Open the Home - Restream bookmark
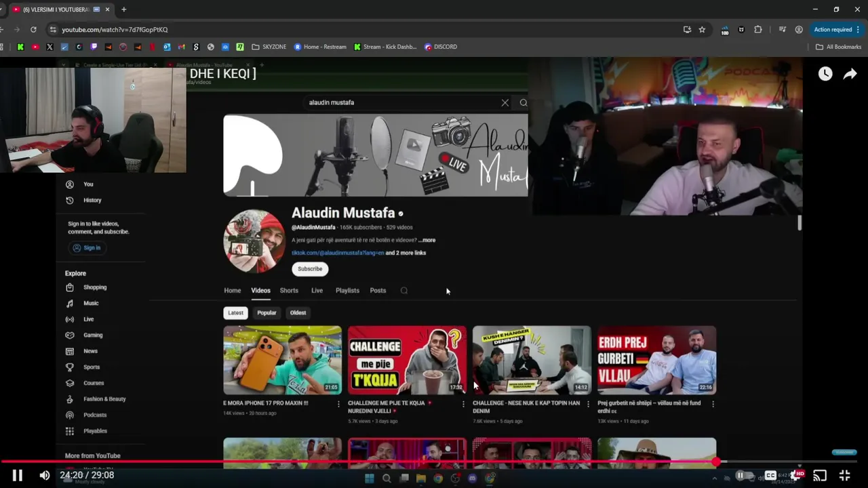 320,47
